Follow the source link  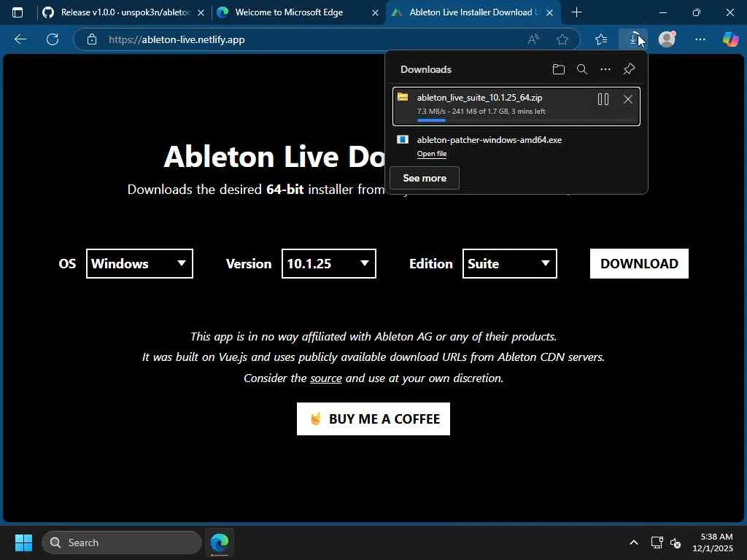coord(326,378)
